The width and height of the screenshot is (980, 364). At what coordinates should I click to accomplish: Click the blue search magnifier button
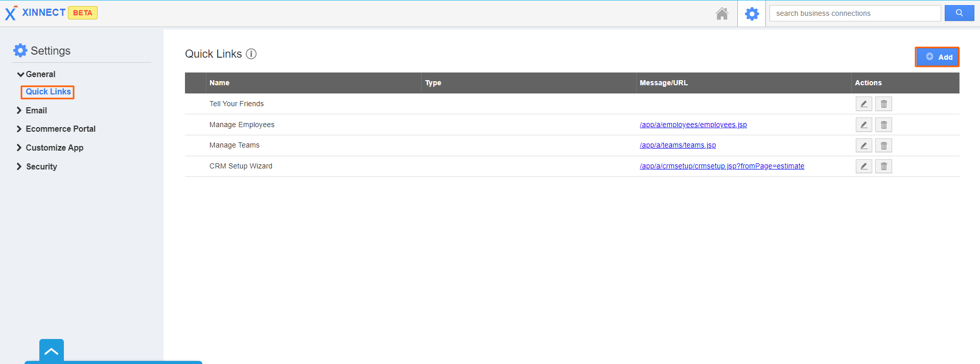pos(959,13)
